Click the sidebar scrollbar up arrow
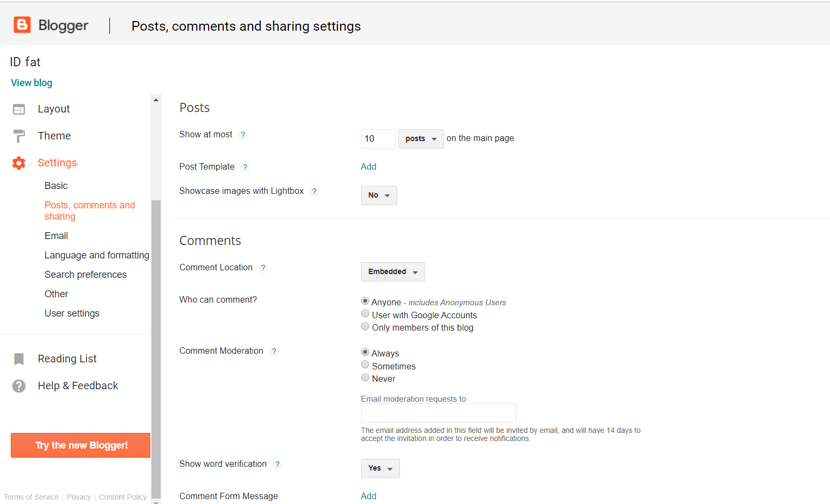Screen dimensions: 830x504 tap(156, 100)
